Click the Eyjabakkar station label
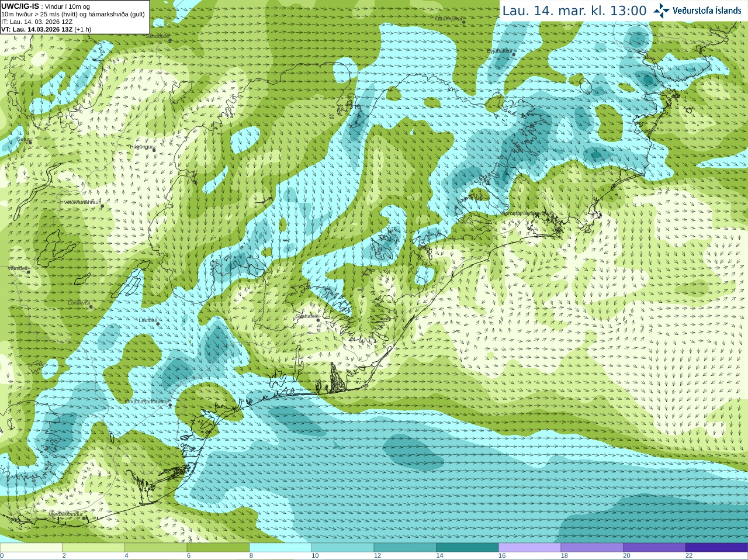The width and height of the screenshot is (748, 560). [x=500, y=51]
